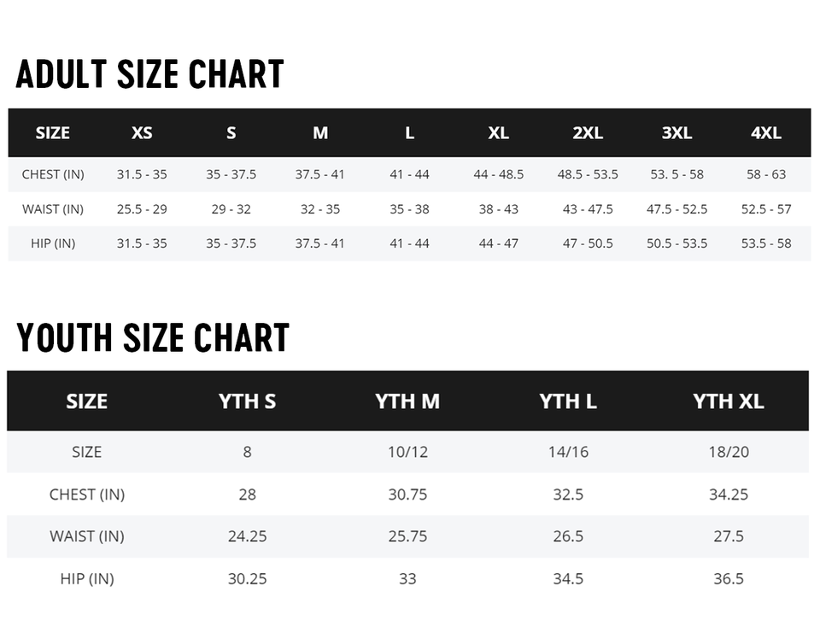The width and height of the screenshot is (820, 644).
Task: Click youth chest value 30.75
Action: click(x=407, y=495)
